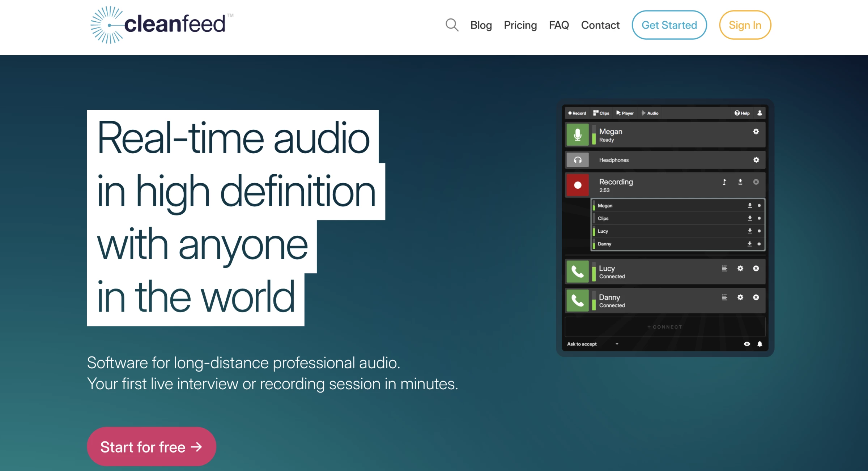Open the Pricing page link
This screenshot has width=868, height=471.
(x=520, y=25)
